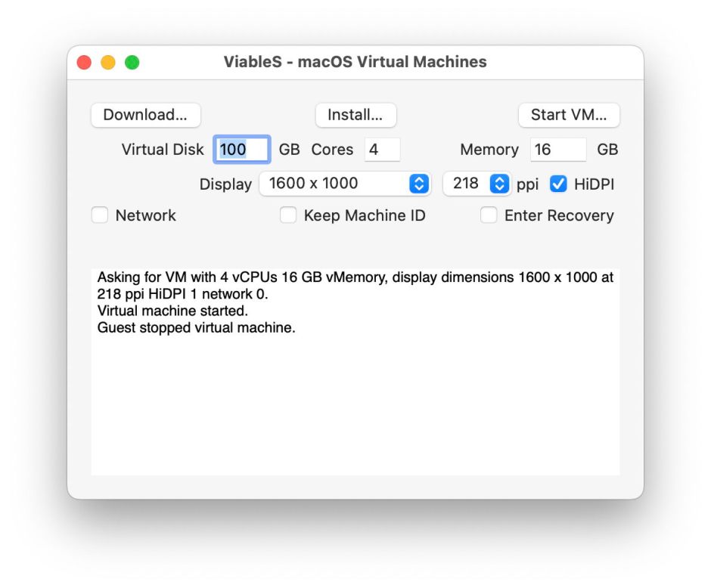Focus the Virtual Disk size field
The width and height of the screenshot is (711, 588).
242,150
